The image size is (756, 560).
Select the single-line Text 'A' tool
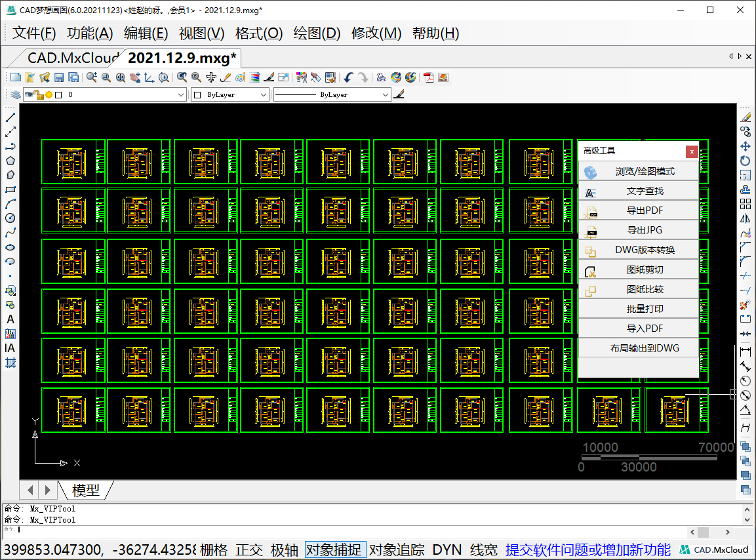click(x=10, y=319)
